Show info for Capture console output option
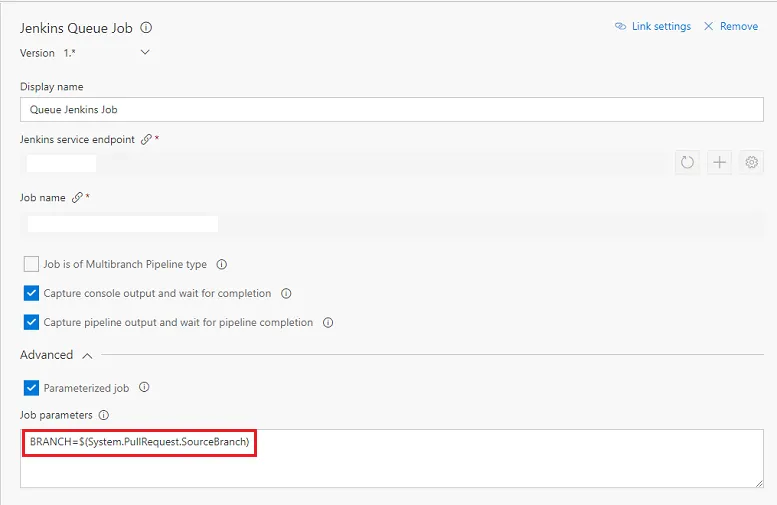The width and height of the screenshot is (777, 505). tap(286, 293)
